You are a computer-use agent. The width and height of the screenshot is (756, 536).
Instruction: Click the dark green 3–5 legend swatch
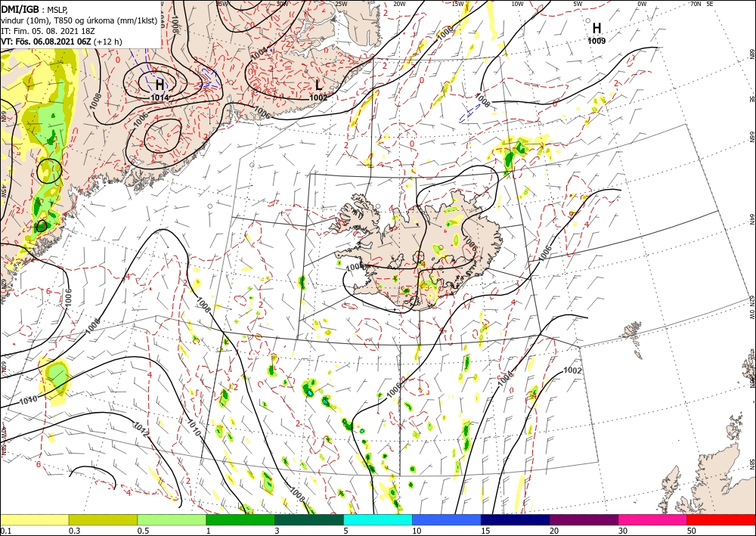click(309, 519)
